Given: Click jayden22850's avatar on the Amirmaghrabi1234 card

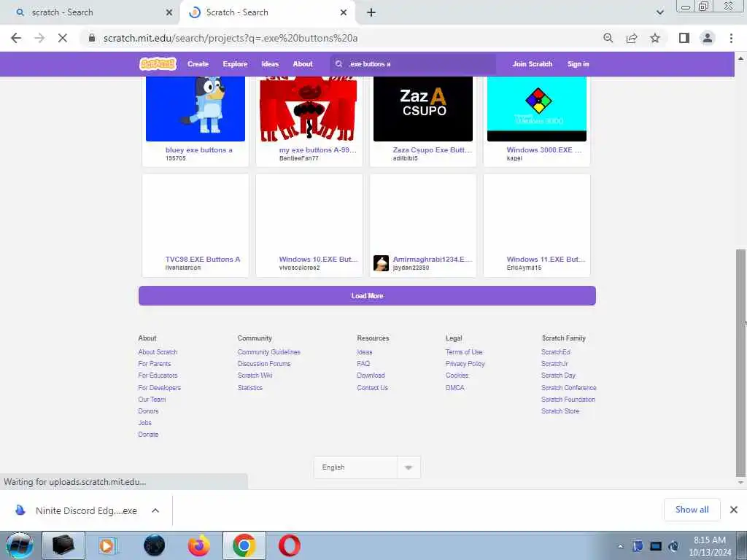Looking at the screenshot, I should point(381,262).
